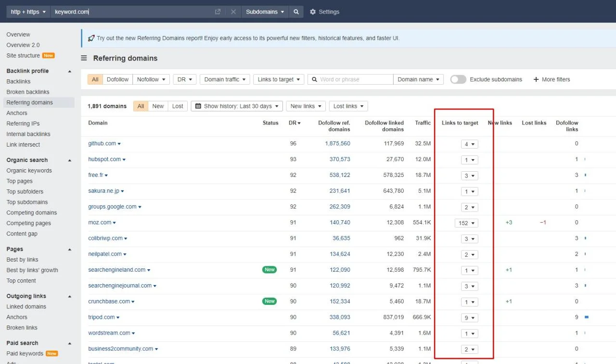The width and height of the screenshot is (616, 364).
Task: Clear keyword.com using the X icon
Action: 233,12
